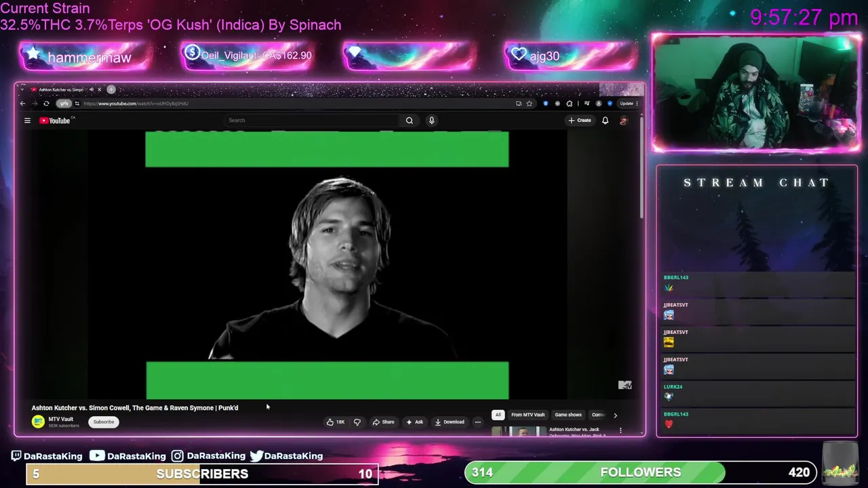Open the suggested Ashton Kutcher vs. Jack thumbnail
Viewport: 868px width, 488px height.
(519, 431)
